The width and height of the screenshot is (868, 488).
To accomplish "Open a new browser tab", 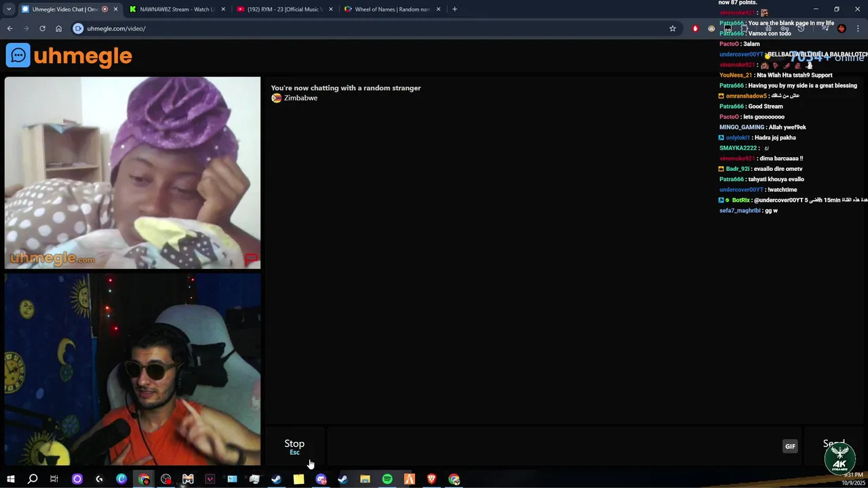I will coord(454,9).
